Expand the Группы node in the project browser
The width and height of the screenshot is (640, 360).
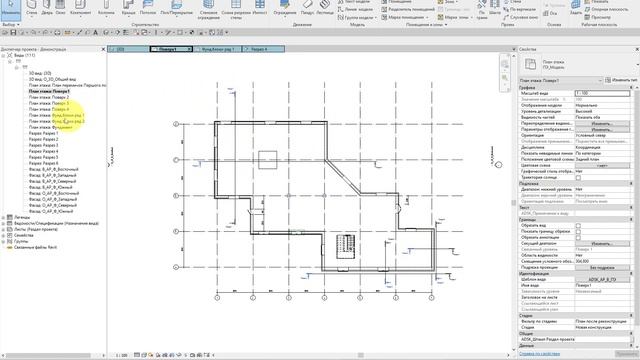3,241
